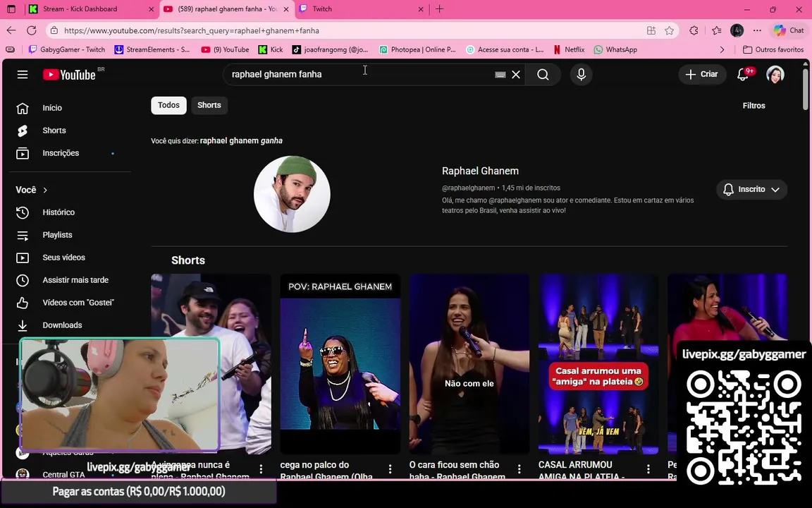Image resolution: width=812 pixels, height=508 pixels.
Task: Start voice search with the microphone
Action: 581,75
